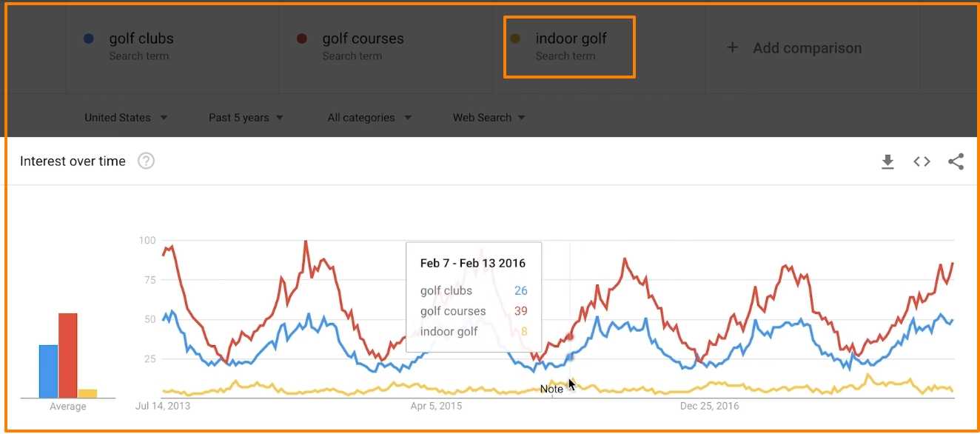Click the yellow dot beside indoor golf
The width and height of the screenshot is (980, 434).
coord(515,39)
